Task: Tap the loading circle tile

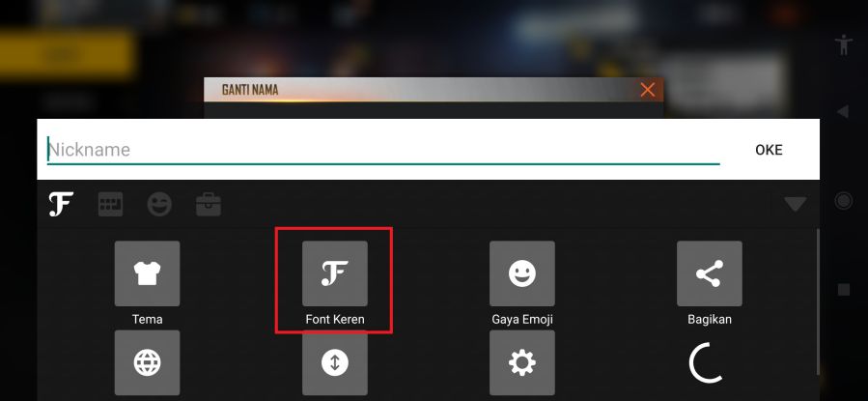Action: tap(707, 362)
